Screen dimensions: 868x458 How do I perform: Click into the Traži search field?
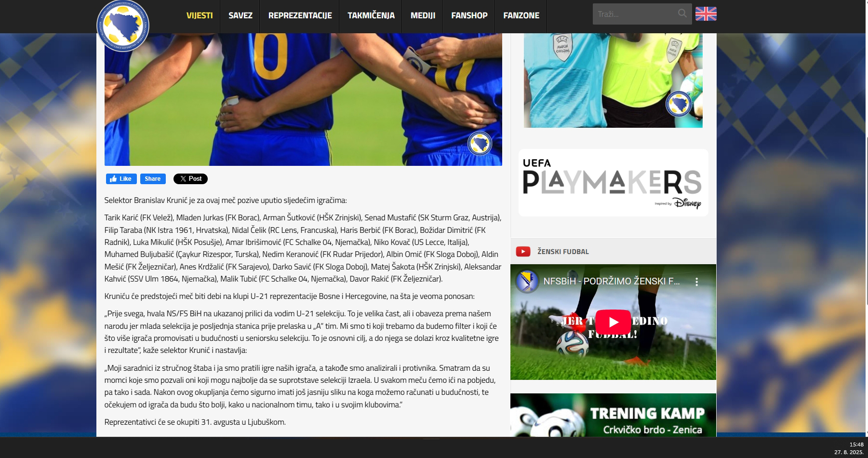[634, 14]
